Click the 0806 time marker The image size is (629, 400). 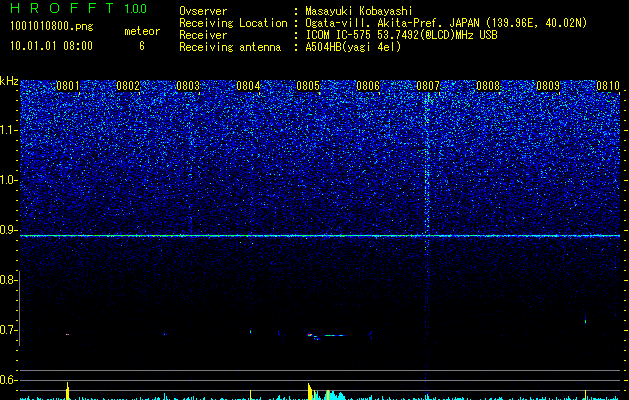tap(368, 86)
